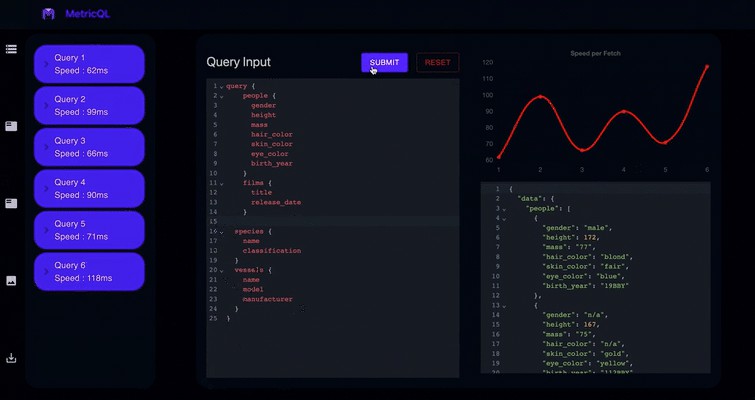The height and width of the screenshot is (400, 755).
Task: Fold the species block at line 16
Action: click(222, 231)
